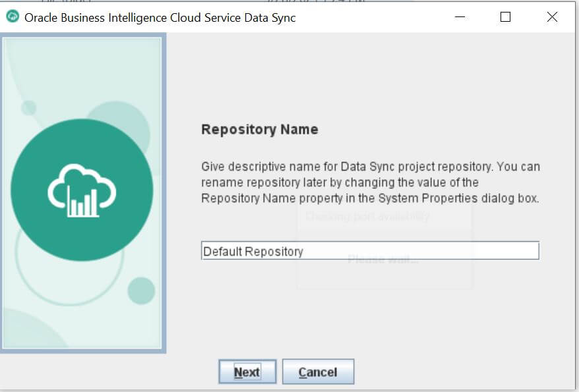The height and width of the screenshot is (392, 579).
Task: Click the descriptive text about Data Sync repository
Action: pyautogui.click(x=371, y=182)
